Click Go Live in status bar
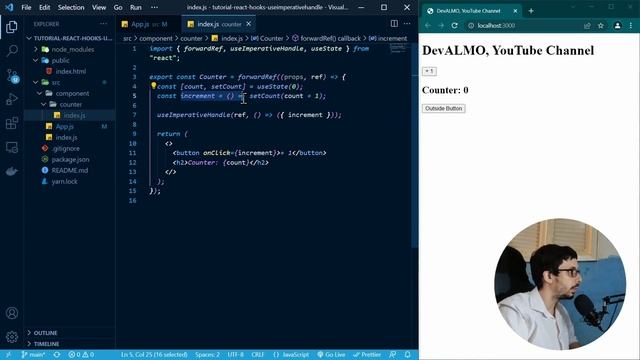 pos(331,355)
